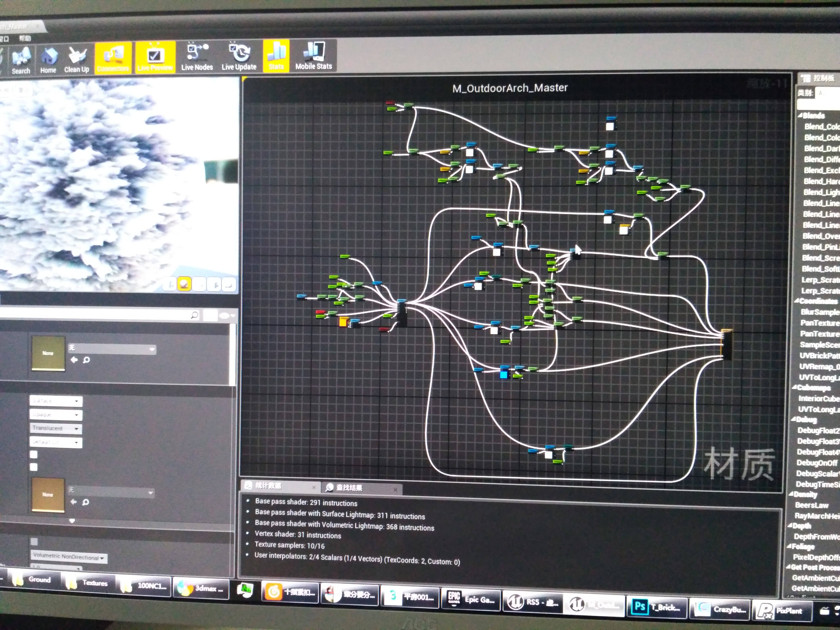
Task: Open the Volumetric NonDirectional dropdown
Action: (69, 557)
